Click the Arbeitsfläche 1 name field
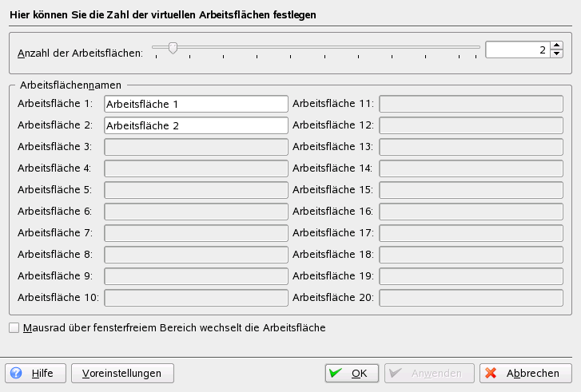The image size is (581, 392). click(196, 104)
